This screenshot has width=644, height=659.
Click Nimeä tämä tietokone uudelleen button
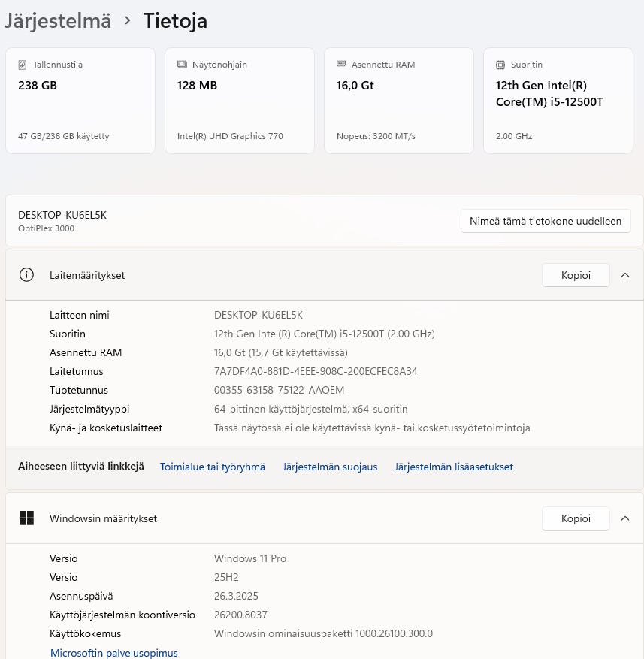pos(546,221)
